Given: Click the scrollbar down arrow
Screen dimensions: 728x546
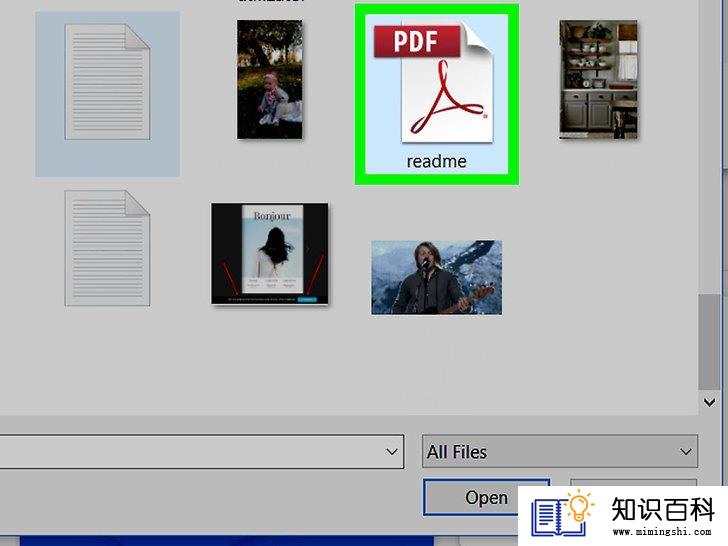Looking at the screenshot, I should pos(709,402).
